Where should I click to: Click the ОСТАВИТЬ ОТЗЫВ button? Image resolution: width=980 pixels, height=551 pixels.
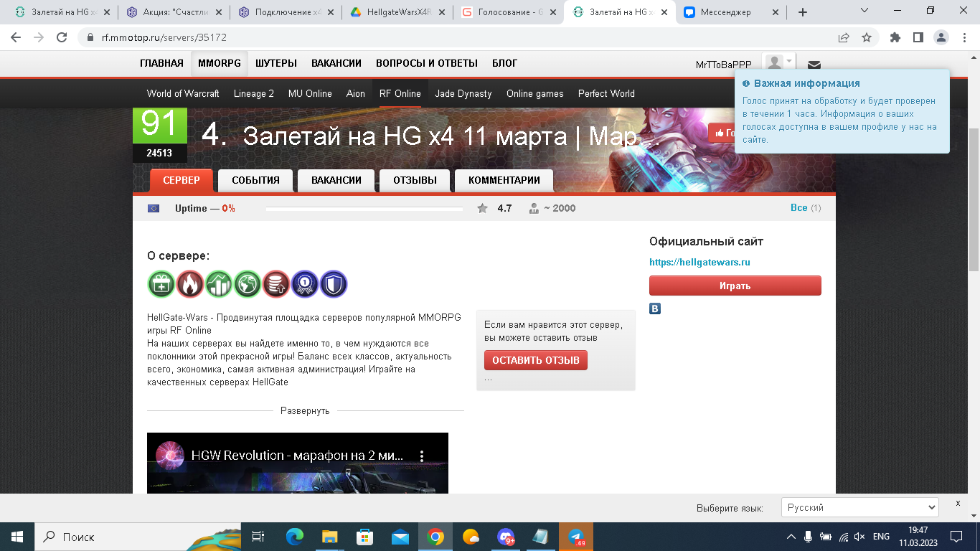click(x=536, y=360)
